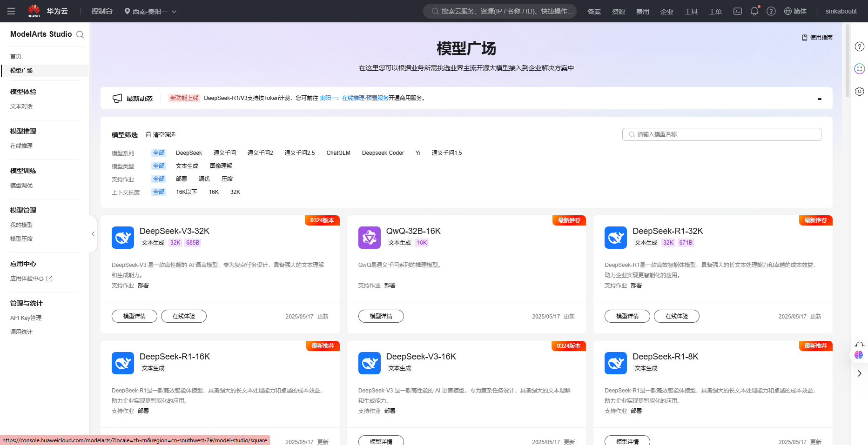Open the 费用 top menu
This screenshot has height=445, width=868.
point(643,12)
